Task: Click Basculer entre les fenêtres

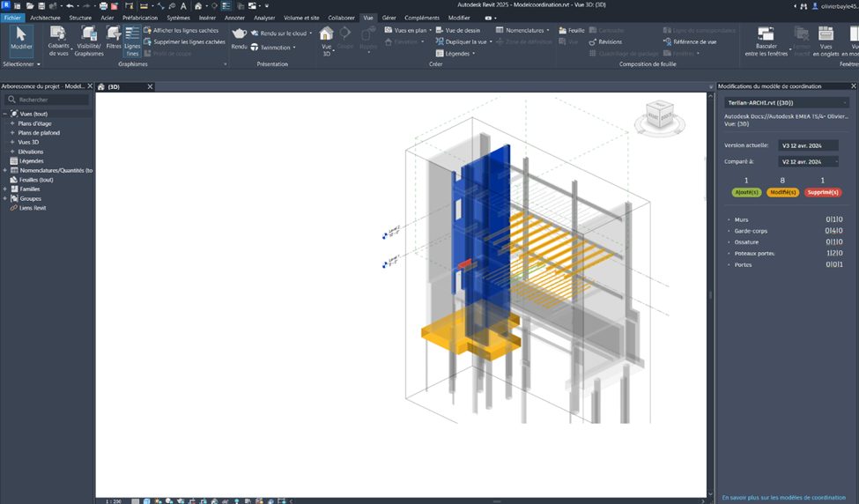Action: (766, 41)
